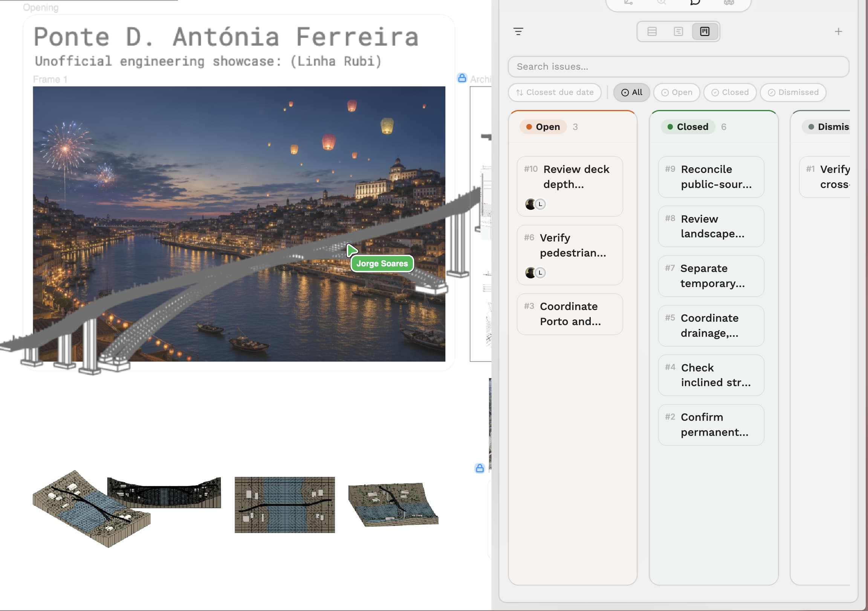Filter issues by Dismissed status

point(793,92)
